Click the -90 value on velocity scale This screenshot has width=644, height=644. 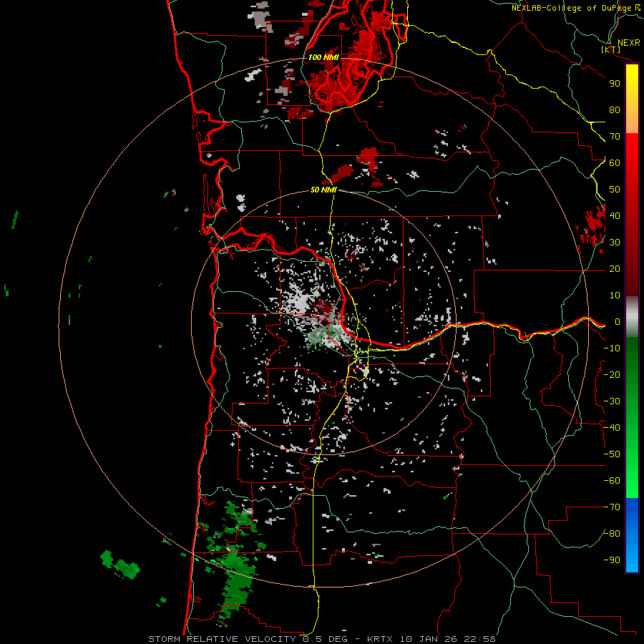tap(612, 560)
